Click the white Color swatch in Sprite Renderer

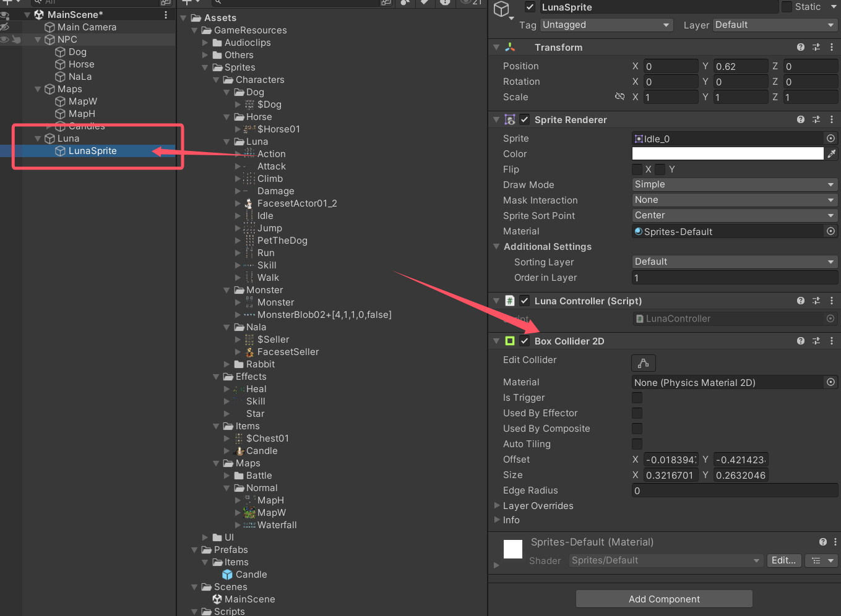(x=728, y=153)
